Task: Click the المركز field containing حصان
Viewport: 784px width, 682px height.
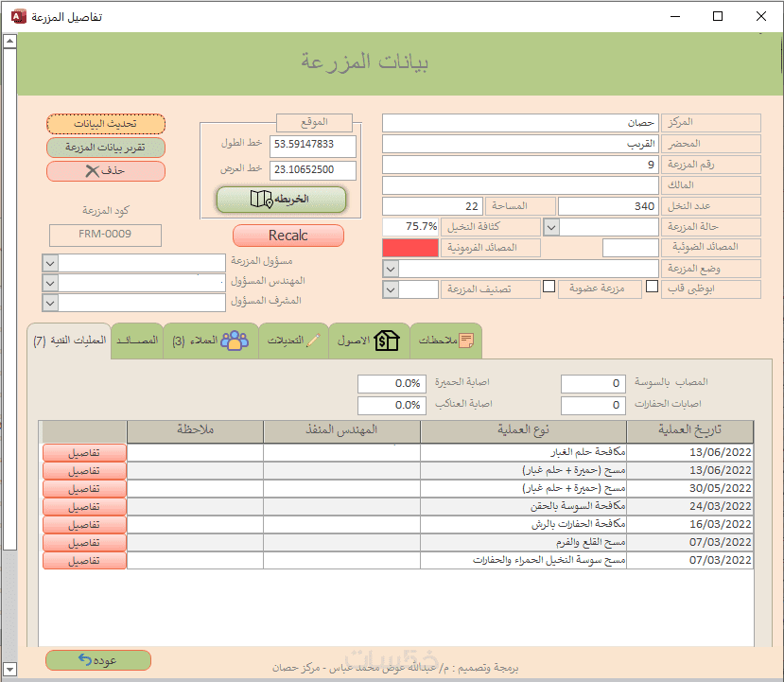Action: 520,123
